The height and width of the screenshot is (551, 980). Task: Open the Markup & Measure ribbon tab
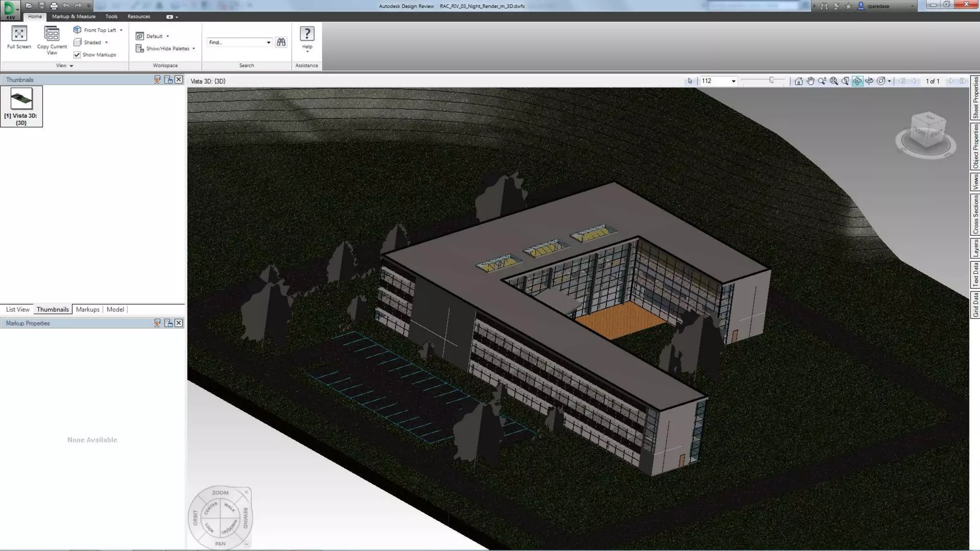pyautogui.click(x=74, y=16)
